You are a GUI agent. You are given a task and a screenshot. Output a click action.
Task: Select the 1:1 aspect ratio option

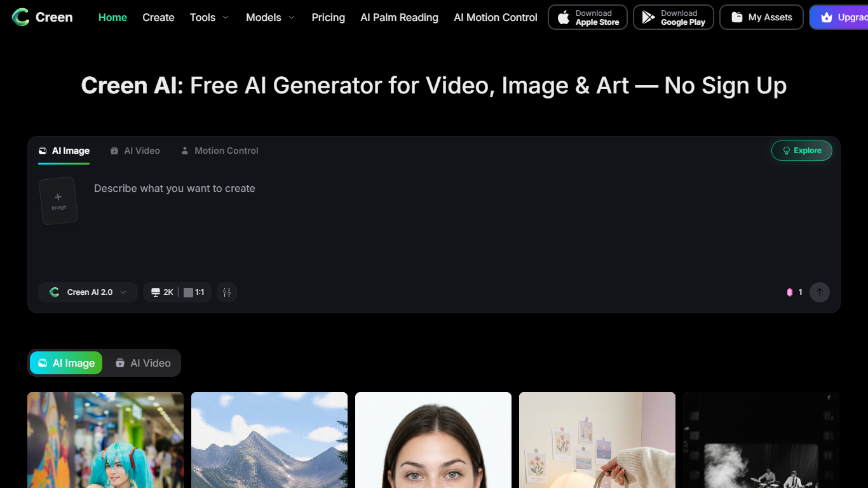click(x=194, y=292)
